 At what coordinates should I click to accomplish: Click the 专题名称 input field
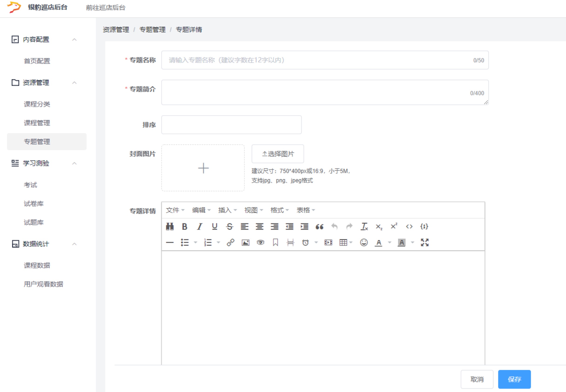point(320,60)
